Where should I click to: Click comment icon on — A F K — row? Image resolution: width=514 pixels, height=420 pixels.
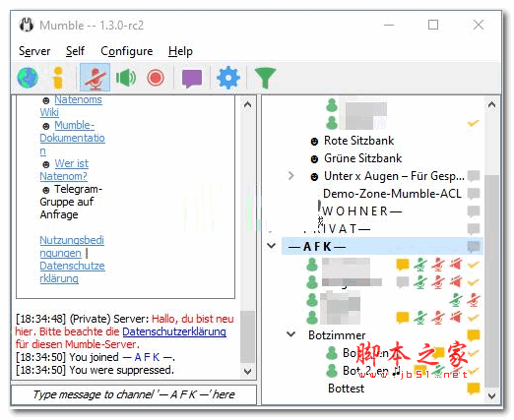tap(474, 247)
